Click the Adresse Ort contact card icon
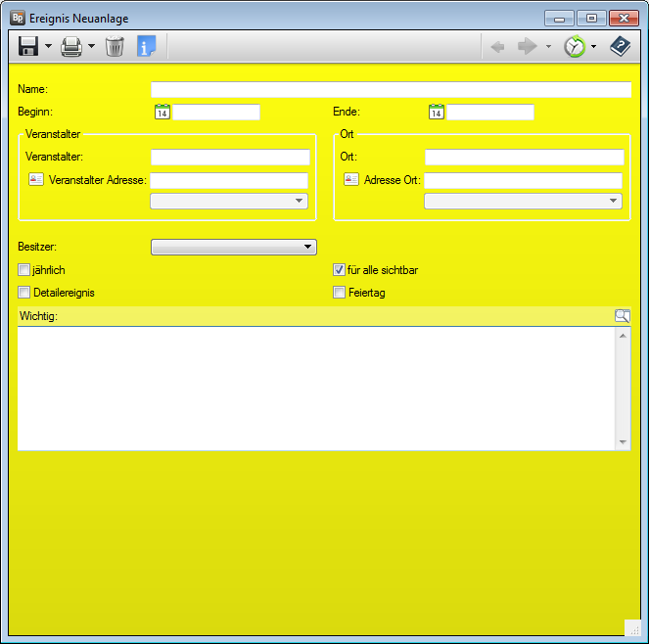This screenshot has height=644, width=649. 351,180
